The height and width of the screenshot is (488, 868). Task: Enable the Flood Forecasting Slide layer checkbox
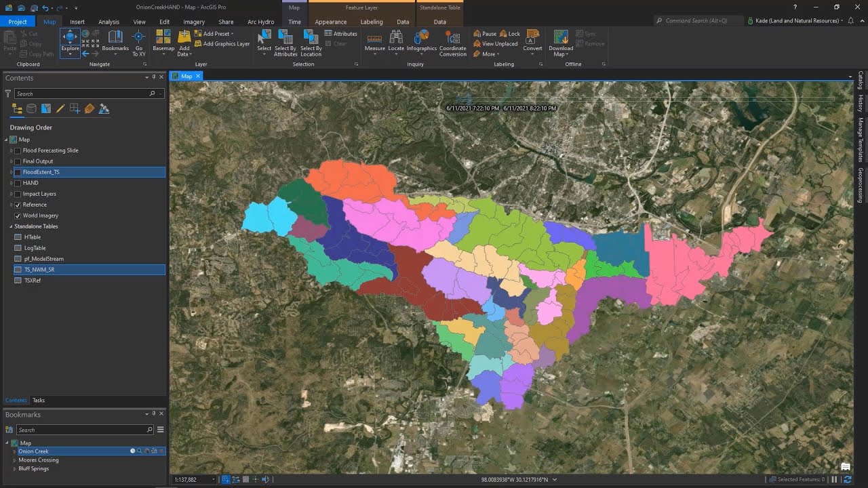pos(18,150)
